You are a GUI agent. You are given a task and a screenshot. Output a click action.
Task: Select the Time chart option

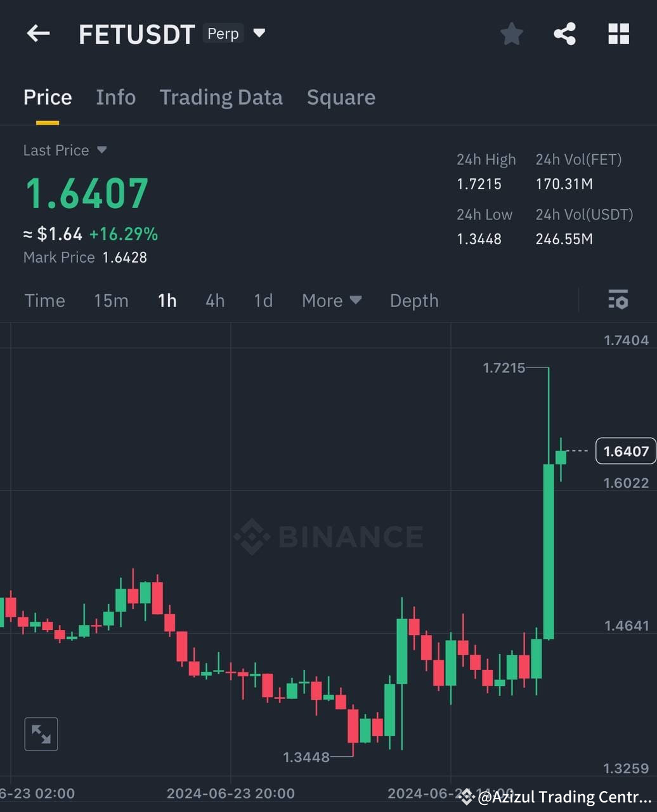44,301
